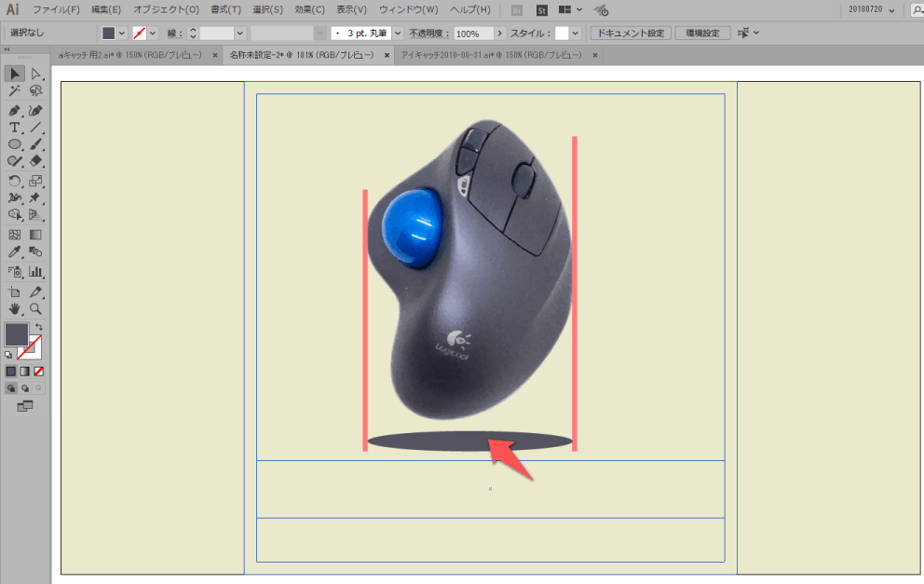Activate the Perspective Grid tool
Viewport: 924px width, 584px height.
36,214
